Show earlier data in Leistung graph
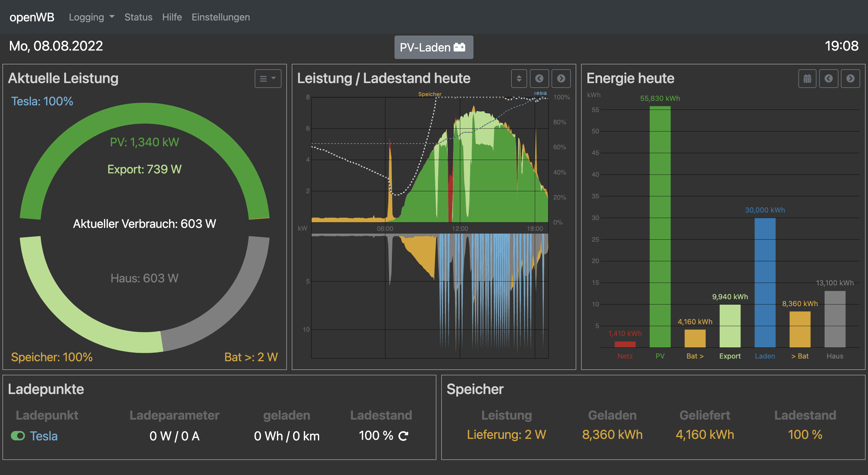Screen dimensions: 868x475 pos(539,79)
